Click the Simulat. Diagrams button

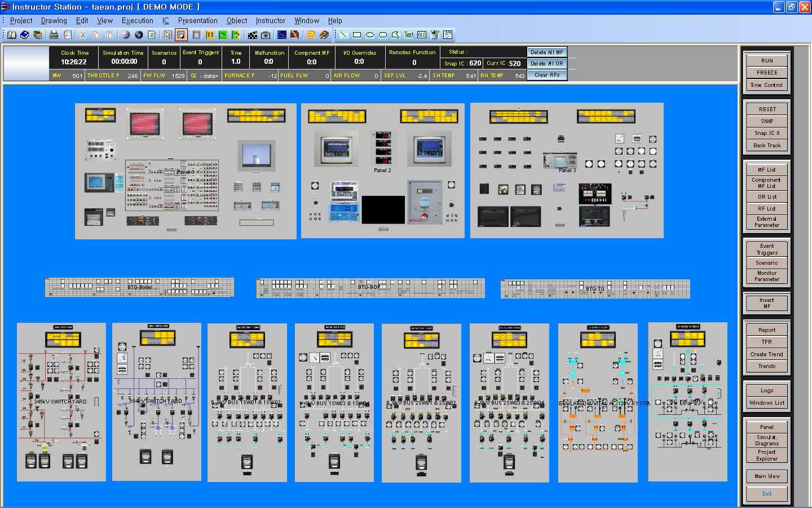click(767, 440)
